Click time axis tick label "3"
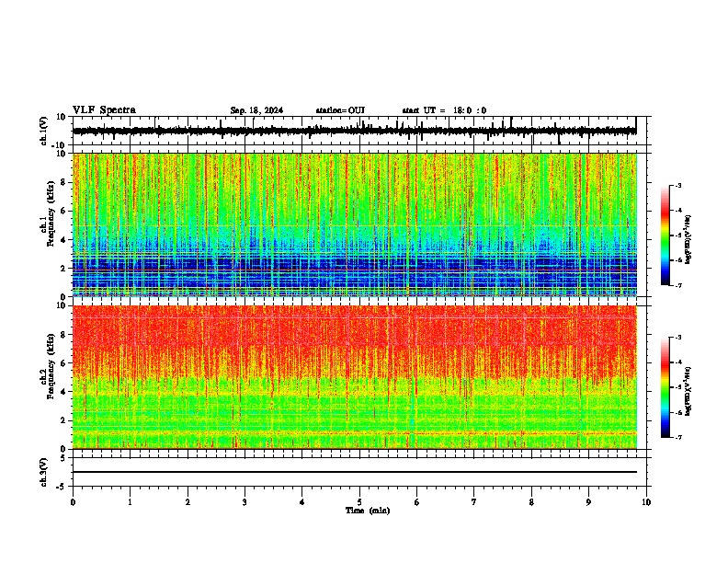Screen dimensions: 728x563 [245, 502]
